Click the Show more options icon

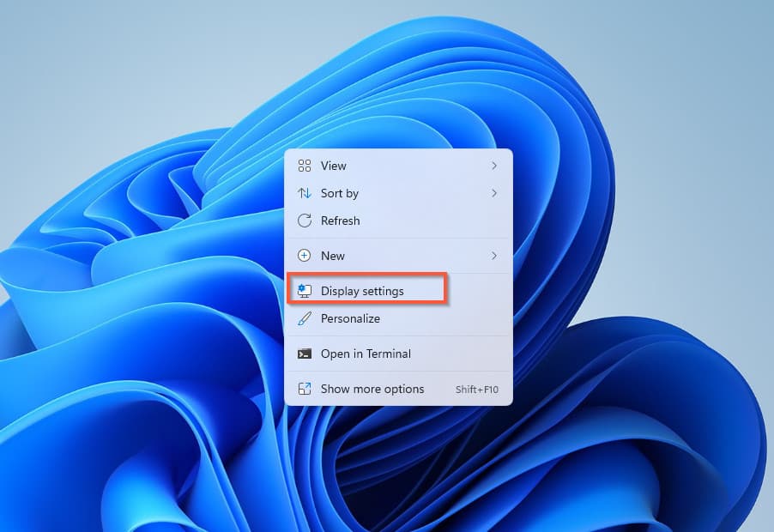click(305, 389)
